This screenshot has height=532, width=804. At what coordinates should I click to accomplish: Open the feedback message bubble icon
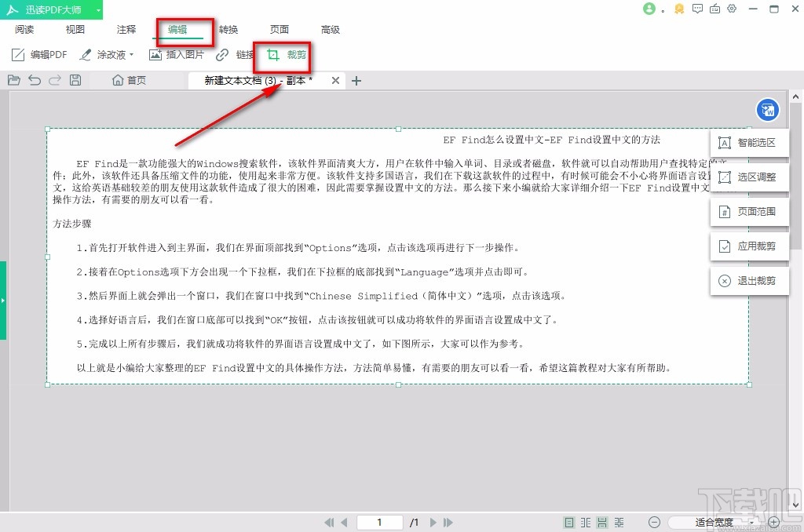(x=697, y=9)
